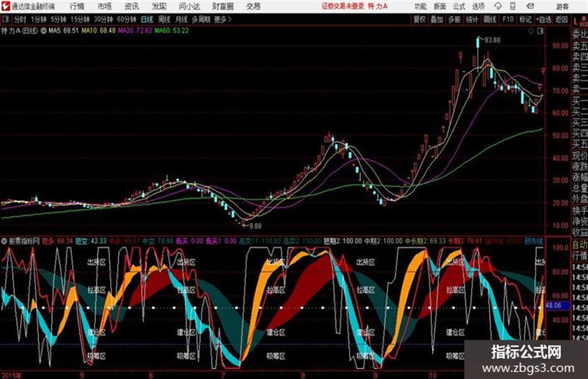This screenshot has width=588, height=379.
Task: Open the 市场 menu
Action: (105, 6)
